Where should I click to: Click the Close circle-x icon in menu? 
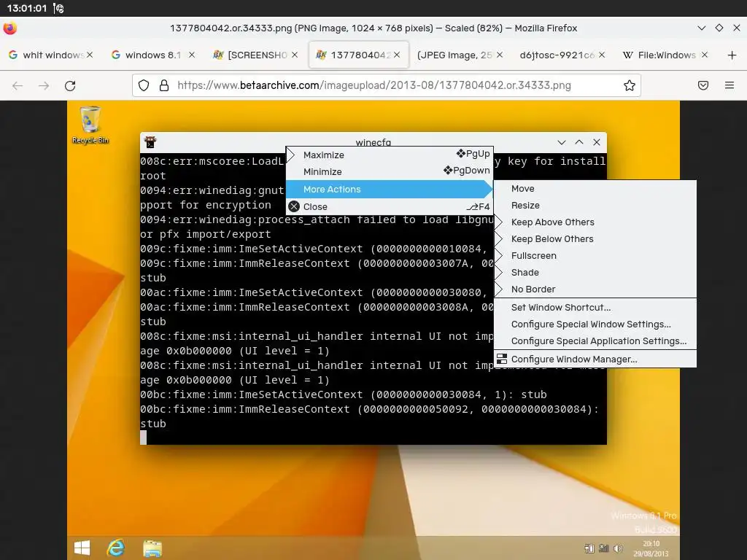294,206
